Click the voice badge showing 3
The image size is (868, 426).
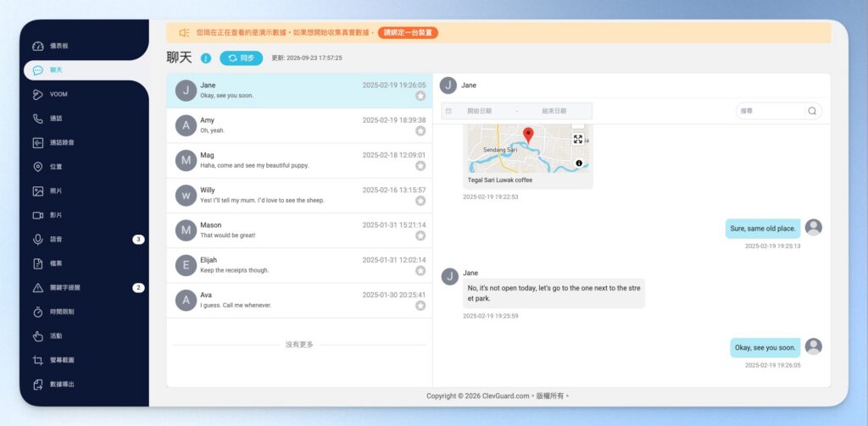(x=138, y=240)
